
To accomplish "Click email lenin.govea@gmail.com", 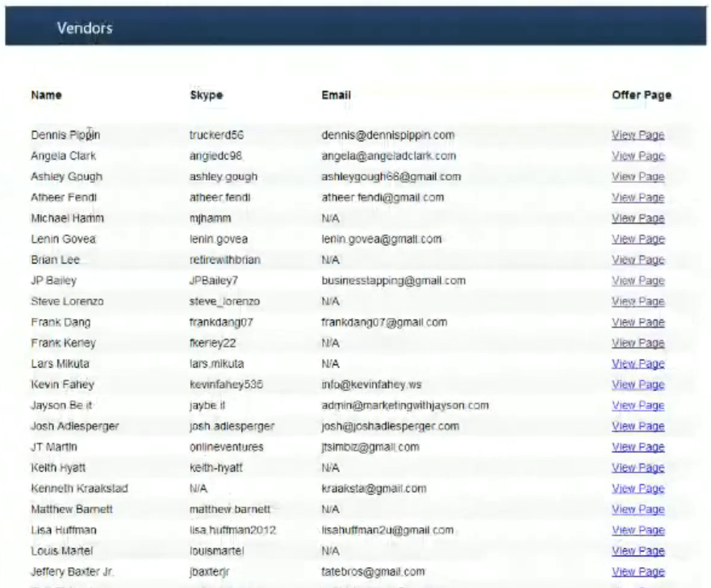I will pos(382,239).
